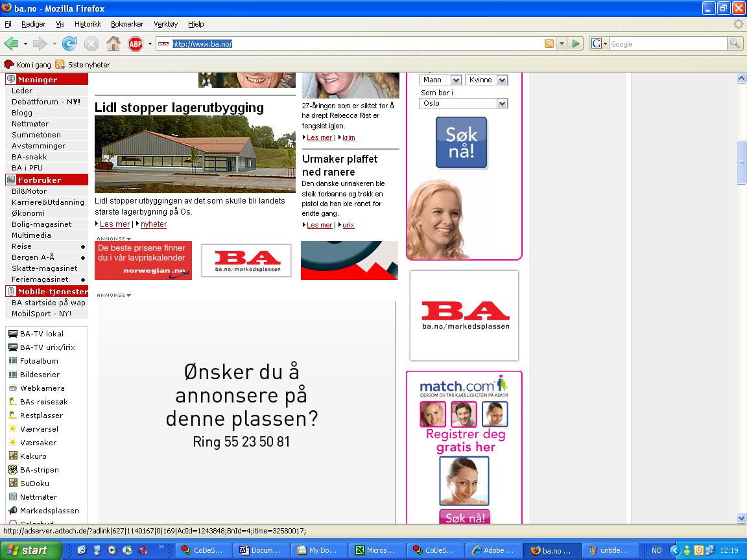
Task: Go to Home page icon
Action: [113, 44]
